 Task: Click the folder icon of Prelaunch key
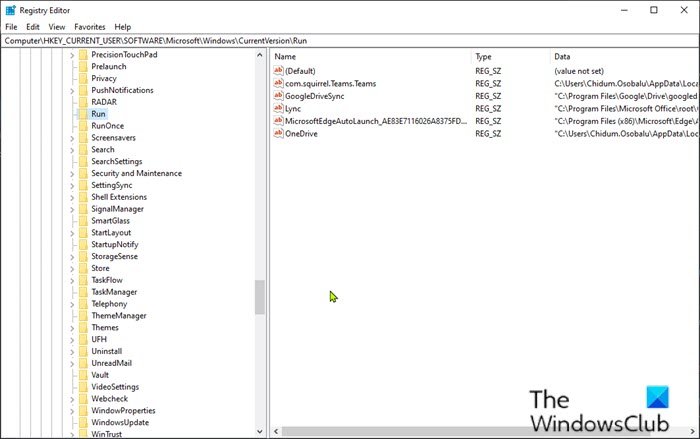pyautogui.click(x=83, y=66)
